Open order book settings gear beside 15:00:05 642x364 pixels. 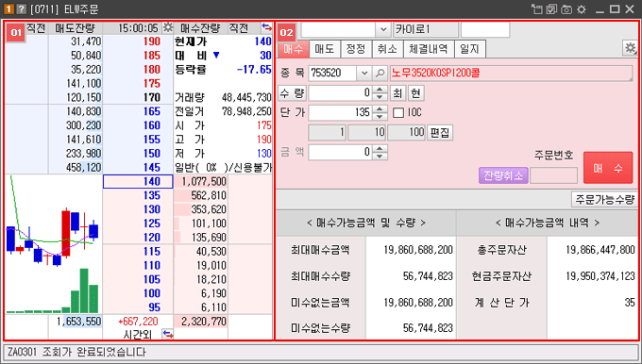coord(168,27)
